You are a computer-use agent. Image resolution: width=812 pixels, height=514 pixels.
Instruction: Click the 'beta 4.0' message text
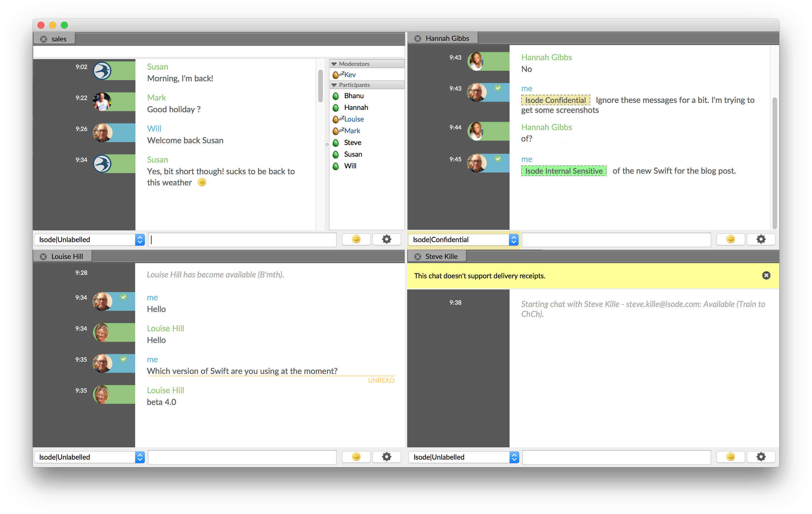[x=161, y=402]
